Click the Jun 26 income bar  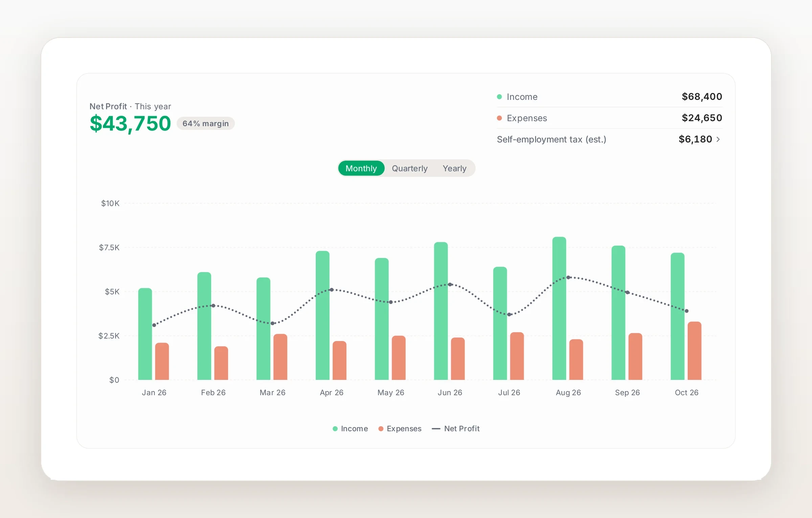tap(441, 311)
